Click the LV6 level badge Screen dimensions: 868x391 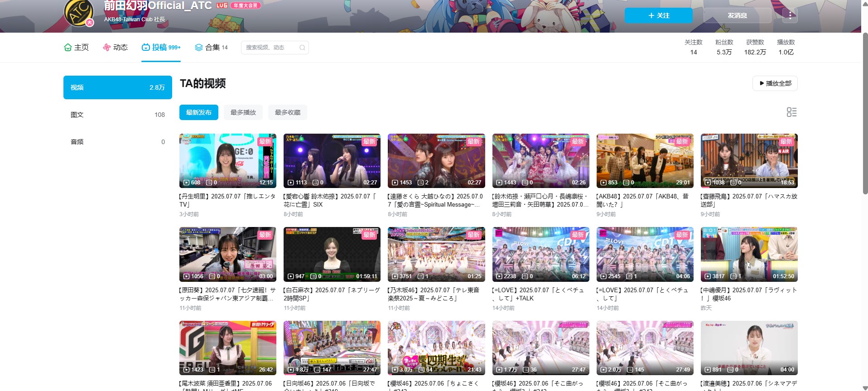click(222, 5)
